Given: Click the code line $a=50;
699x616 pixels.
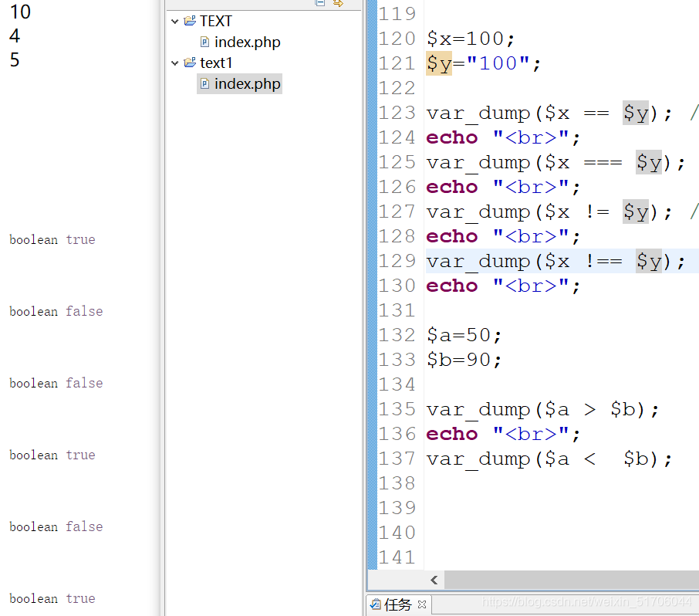Looking at the screenshot, I should pos(464,335).
